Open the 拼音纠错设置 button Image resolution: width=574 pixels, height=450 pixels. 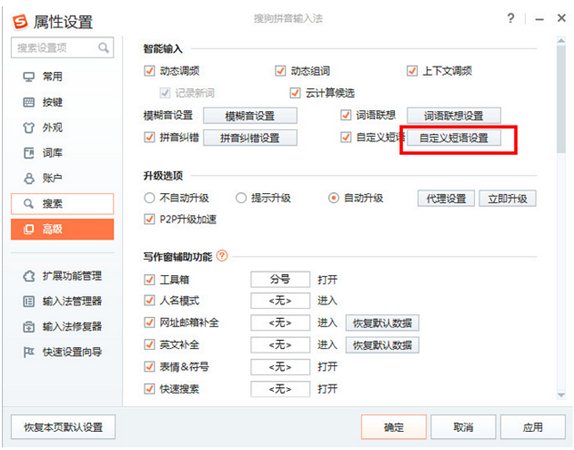tap(250, 138)
